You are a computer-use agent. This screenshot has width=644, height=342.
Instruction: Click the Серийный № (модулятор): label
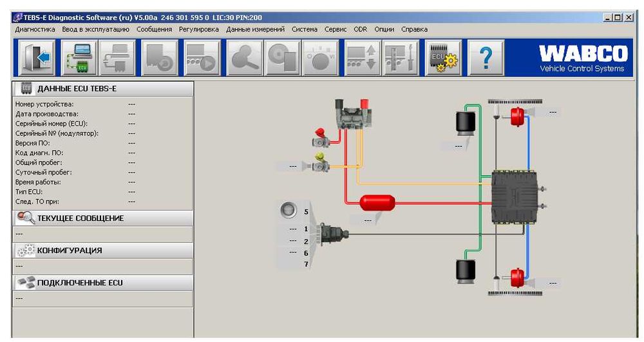click(57, 133)
